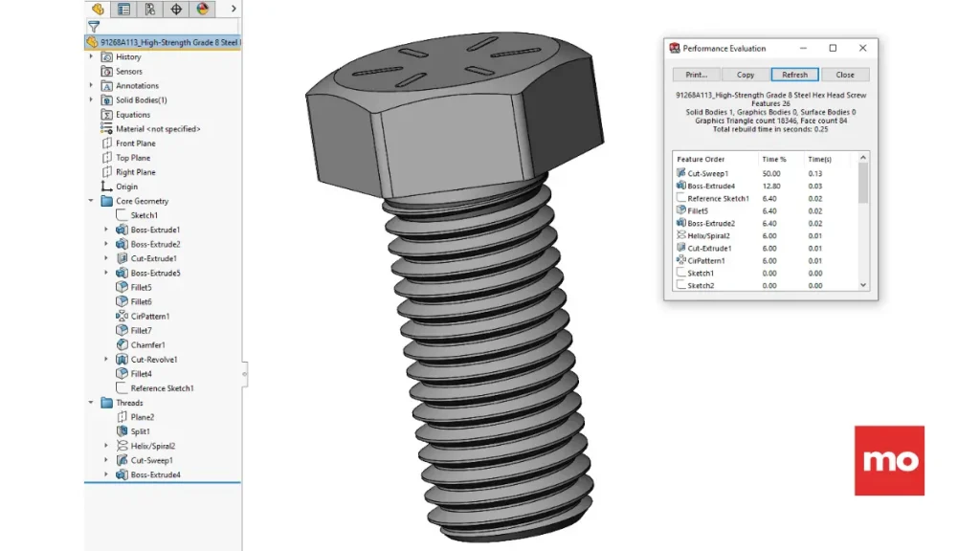Click the Performance Evaluation title bar icon
Viewport: 980px width, 551px height.
point(675,48)
